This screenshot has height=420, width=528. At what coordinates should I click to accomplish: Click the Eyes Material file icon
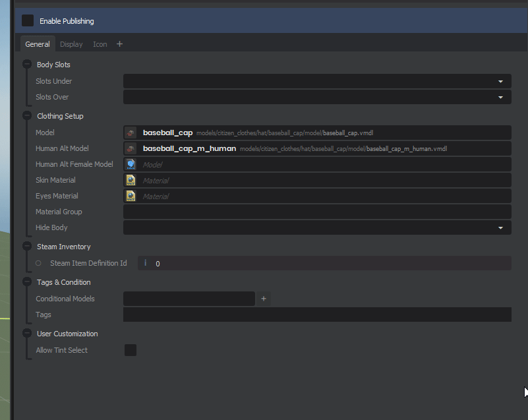(x=131, y=196)
